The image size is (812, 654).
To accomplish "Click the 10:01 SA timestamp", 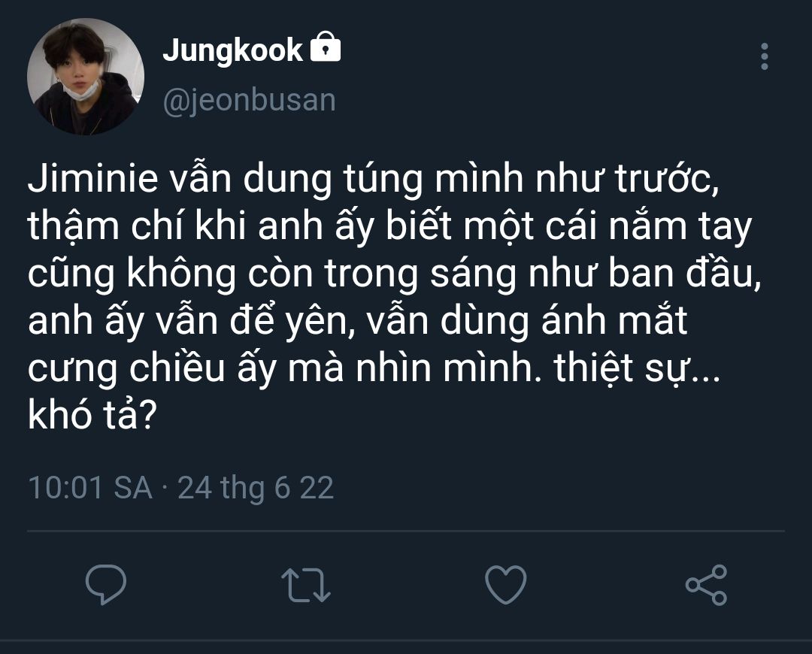I will pos(89,489).
